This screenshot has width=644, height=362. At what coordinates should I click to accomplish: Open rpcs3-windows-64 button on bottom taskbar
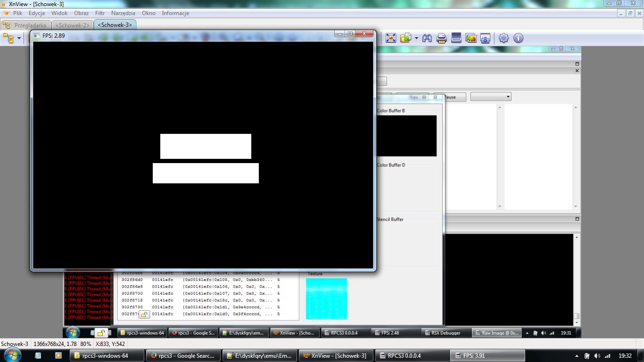pos(107,355)
